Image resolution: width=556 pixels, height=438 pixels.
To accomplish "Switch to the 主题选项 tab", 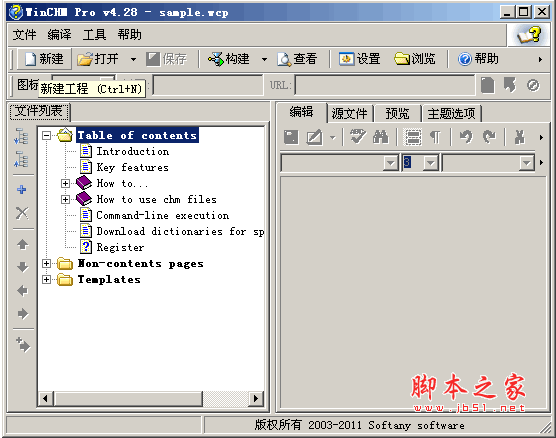I will [451, 114].
